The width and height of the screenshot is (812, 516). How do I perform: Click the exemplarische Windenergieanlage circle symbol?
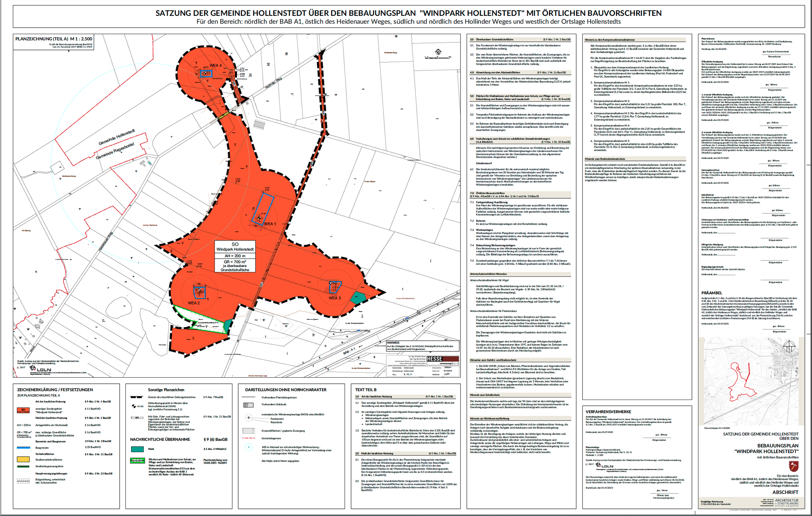pos(248,418)
